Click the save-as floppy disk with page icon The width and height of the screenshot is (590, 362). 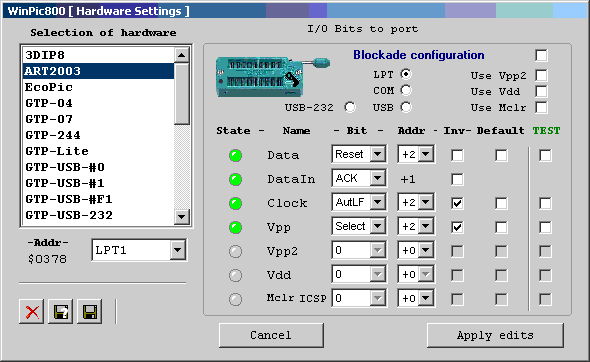[x=61, y=312]
